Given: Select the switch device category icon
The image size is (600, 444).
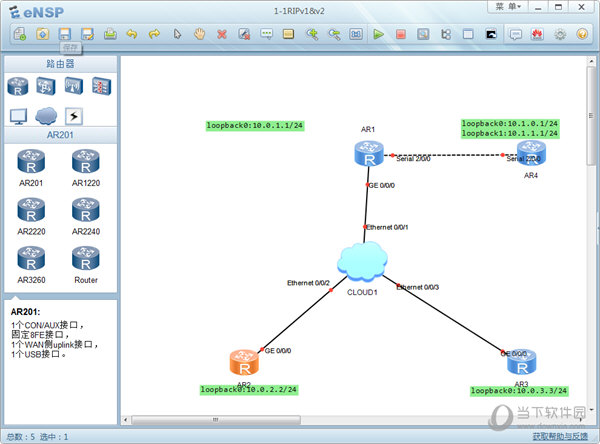Looking at the screenshot, I should pyautogui.click(x=46, y=86).
